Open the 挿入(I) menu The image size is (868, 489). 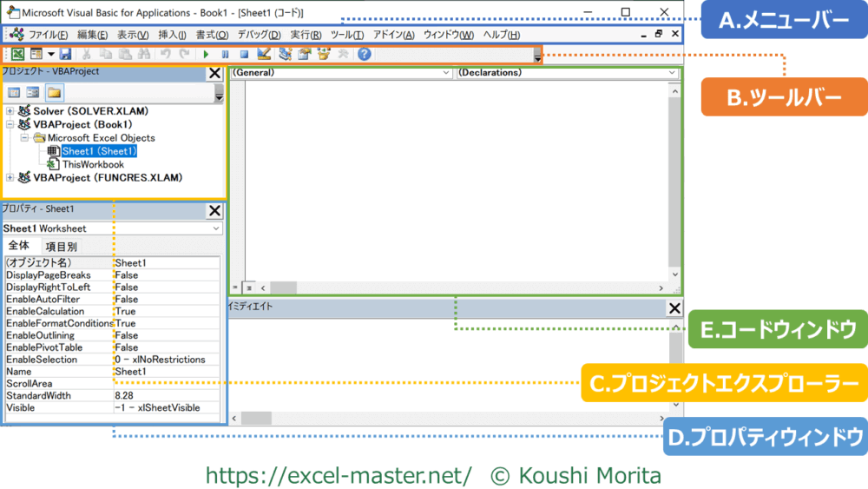tap(172, 35)
